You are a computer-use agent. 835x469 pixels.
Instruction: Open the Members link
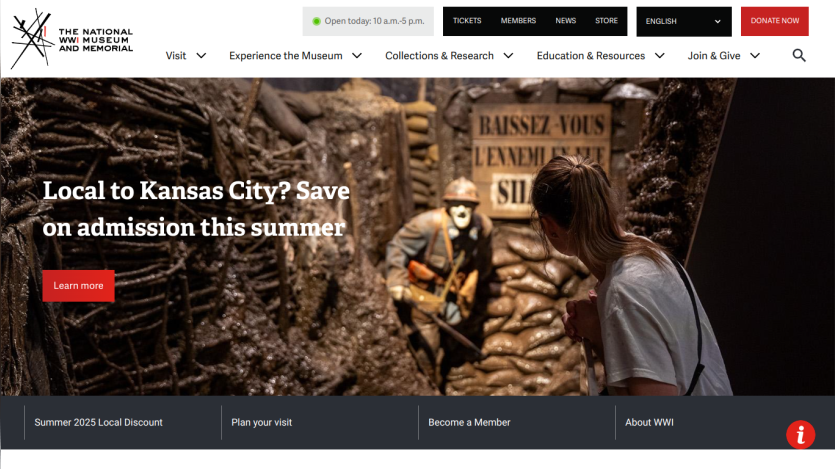(518, 21)
